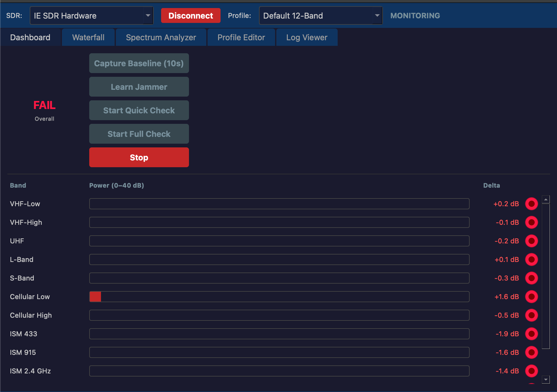Open the SDR hardware selector dropdown
Screen dimensions: 557x392
91,15
